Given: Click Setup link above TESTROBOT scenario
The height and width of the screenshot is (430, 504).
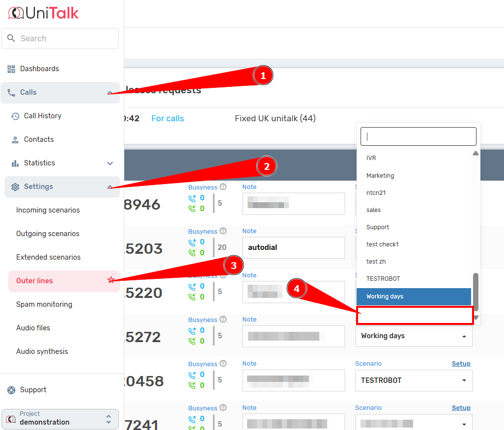Looking at the screenshot, I should 461,364.
